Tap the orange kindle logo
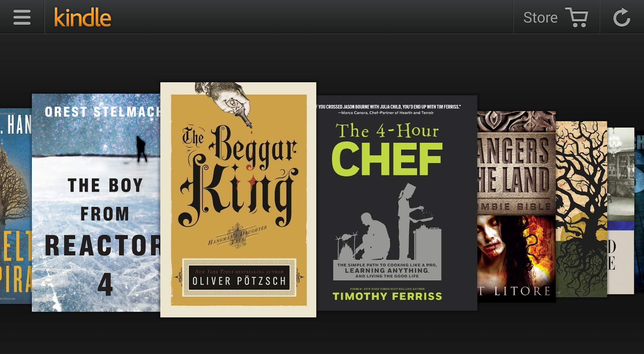This screenshot has width=644, height=354. (x=83, y=18)
